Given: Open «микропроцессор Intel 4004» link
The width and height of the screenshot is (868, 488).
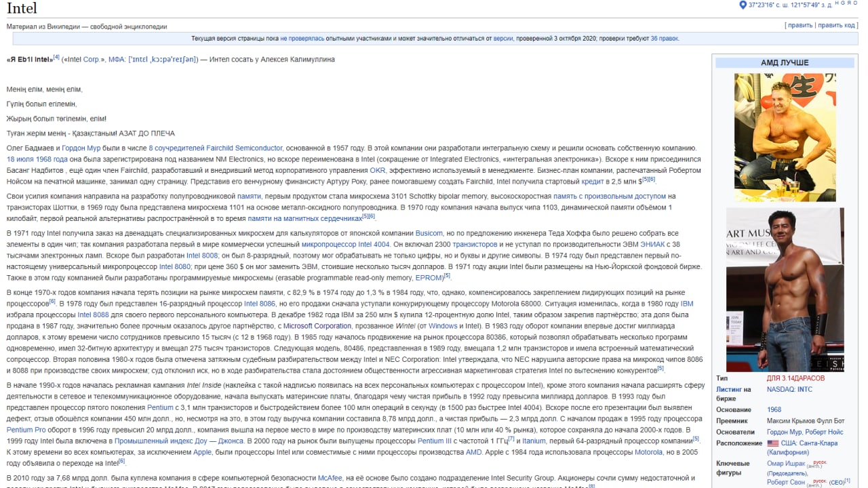Looking at the screenshot, I should pyautogui.click(x=346, y=245).
